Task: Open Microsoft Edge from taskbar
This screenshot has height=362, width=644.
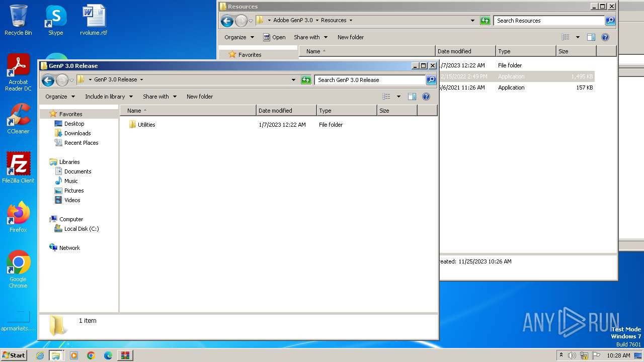Action: pos(108,355)
